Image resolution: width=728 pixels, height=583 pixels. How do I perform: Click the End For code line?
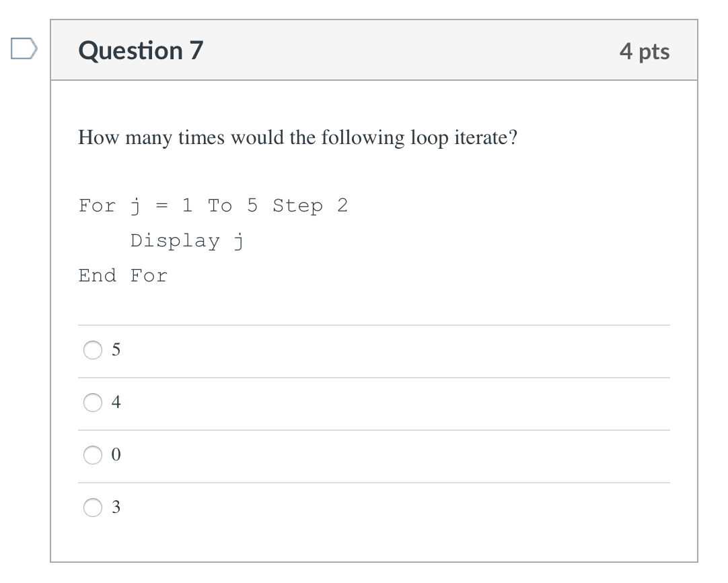point(122,275)
